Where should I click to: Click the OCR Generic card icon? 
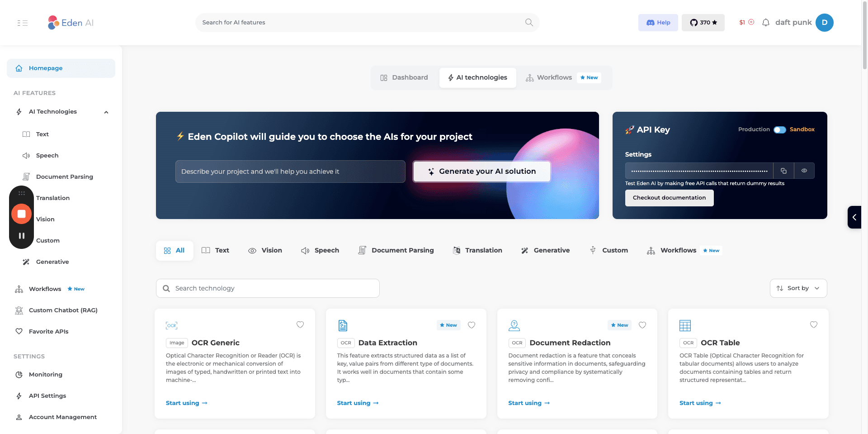pos(172,325)
